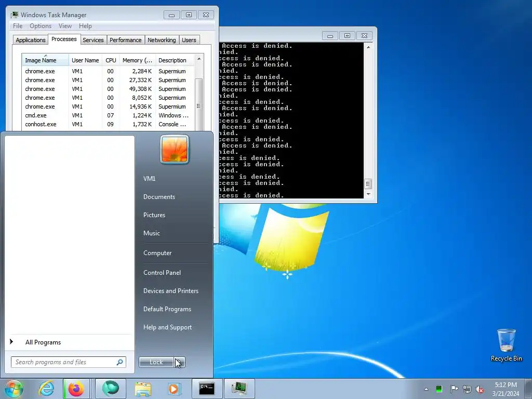Select chrome.exe row using 49,308 K
532x399 pixels.
108,89
